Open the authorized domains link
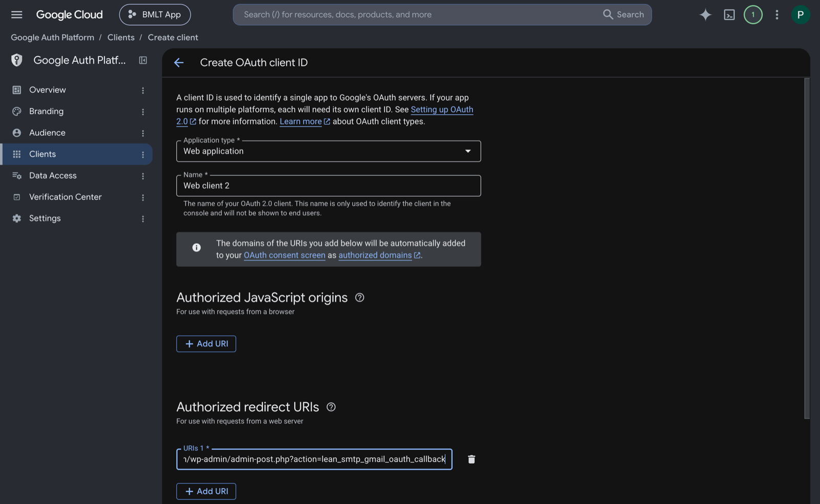820x504 pixels. 379,255
